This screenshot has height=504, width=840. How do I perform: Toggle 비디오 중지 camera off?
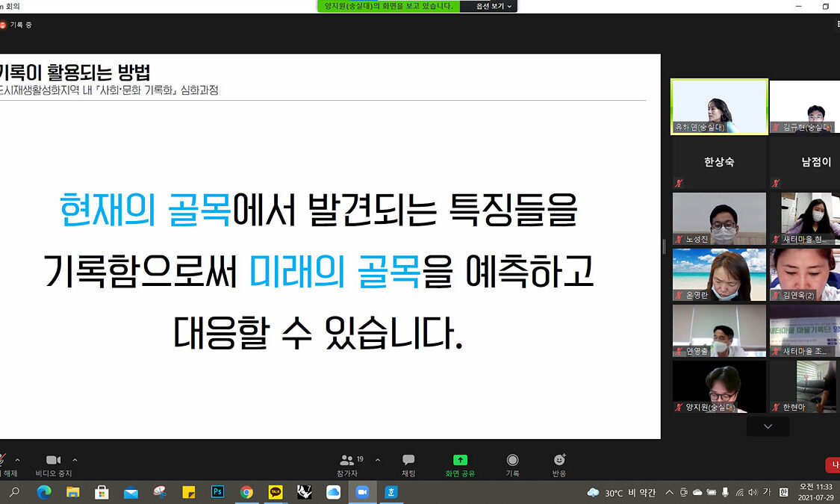[x=53, y=461]
